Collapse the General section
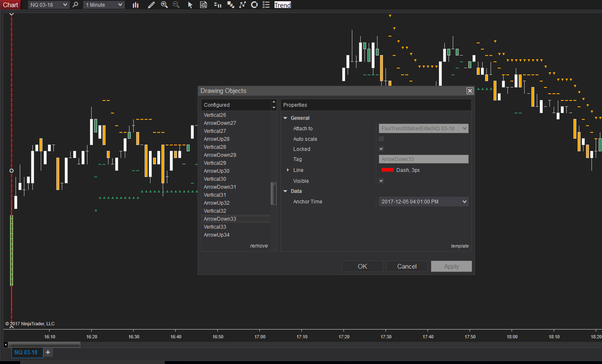The image size is (602, 364). [x=285, y=118]
